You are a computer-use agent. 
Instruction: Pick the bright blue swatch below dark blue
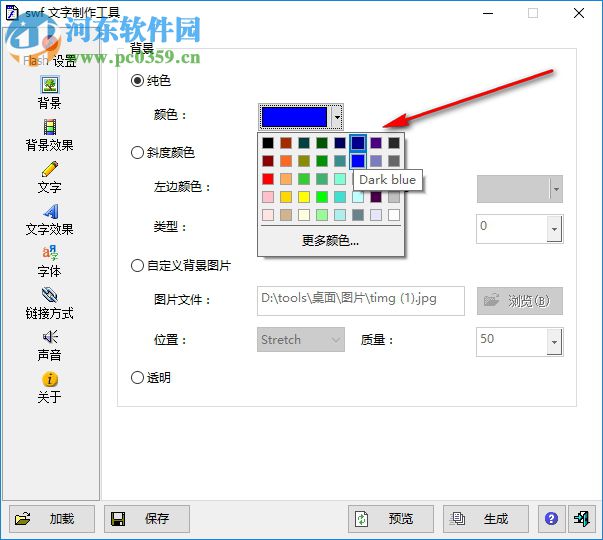358,161
